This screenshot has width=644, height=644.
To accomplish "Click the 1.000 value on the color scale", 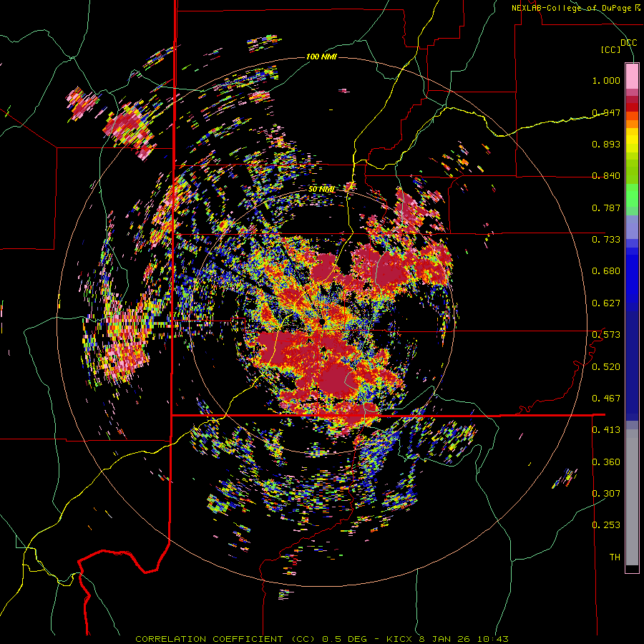I will click(606, 80).
